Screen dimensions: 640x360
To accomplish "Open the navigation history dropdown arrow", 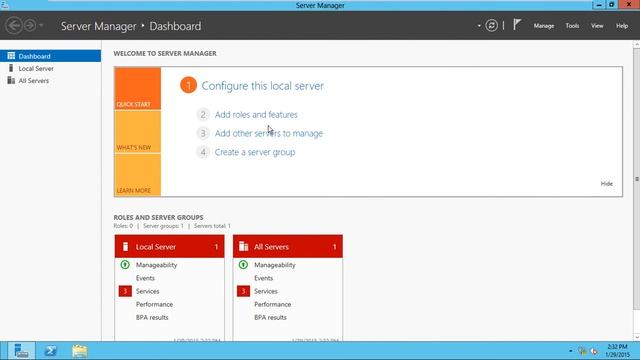I will [41, 26].
